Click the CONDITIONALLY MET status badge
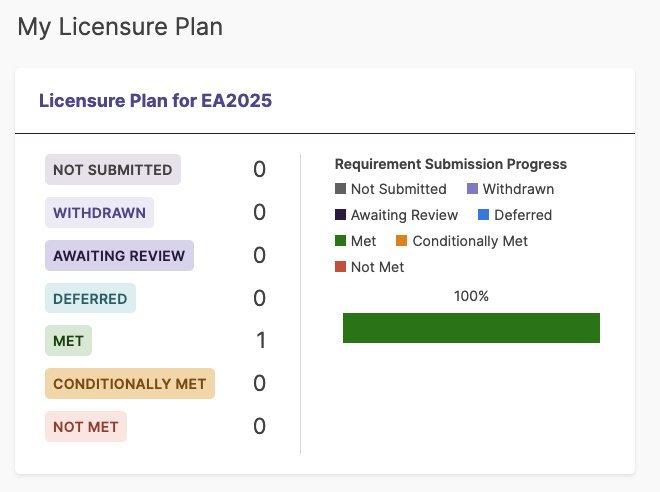This screenshot has width=660, height=492. [130, 384]
